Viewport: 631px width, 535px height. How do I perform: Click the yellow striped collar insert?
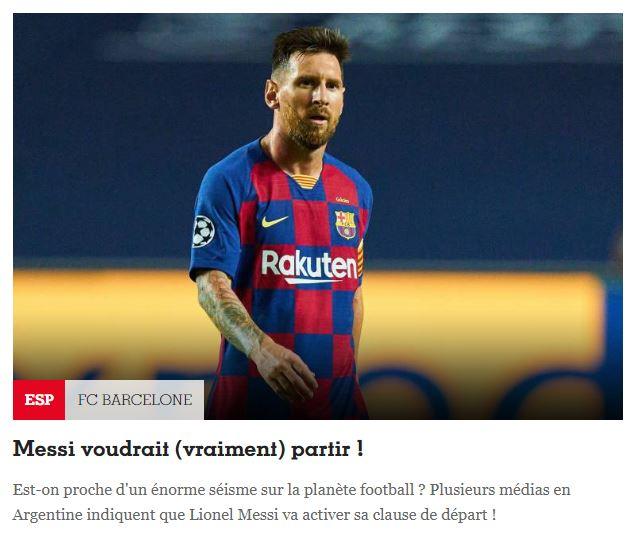pyautogui.click(x=306, y=181)
